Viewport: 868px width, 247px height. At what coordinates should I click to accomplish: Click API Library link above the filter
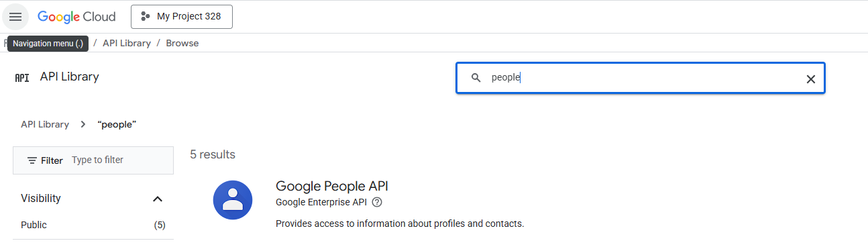coord(45,124)
